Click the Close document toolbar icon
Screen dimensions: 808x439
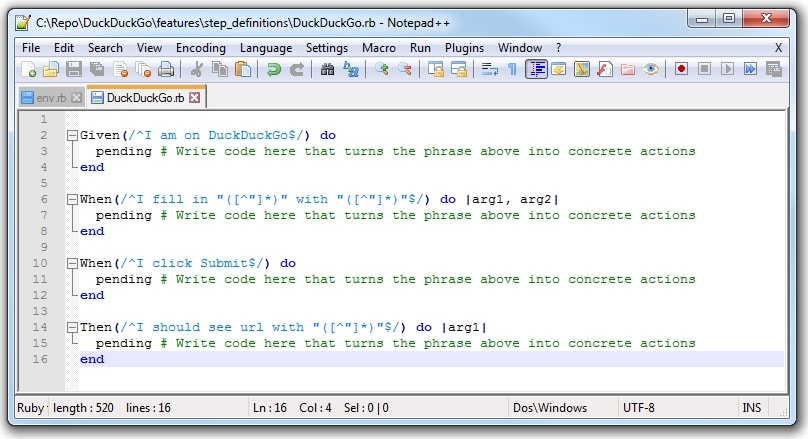click(x=120, y=69)
